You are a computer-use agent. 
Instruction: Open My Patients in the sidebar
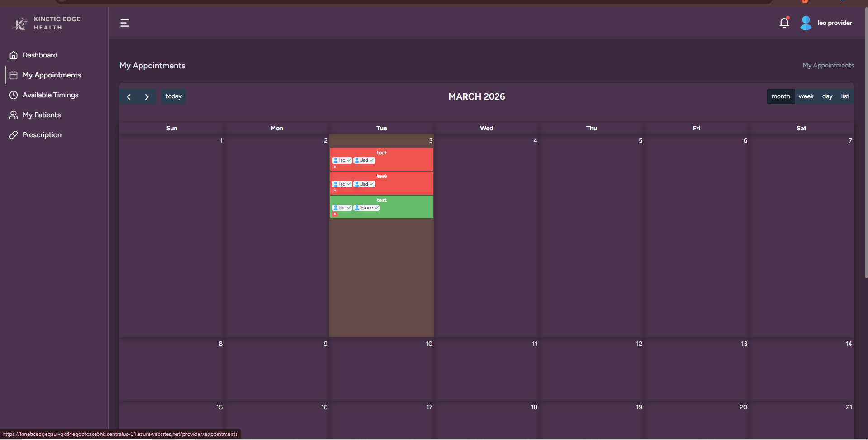pyautogui.click(x=41, y=115)
